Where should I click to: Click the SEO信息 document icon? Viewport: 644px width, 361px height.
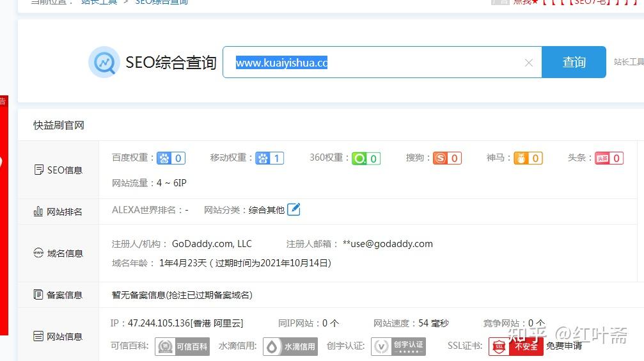pyautogui.click(x=38, y=170)
